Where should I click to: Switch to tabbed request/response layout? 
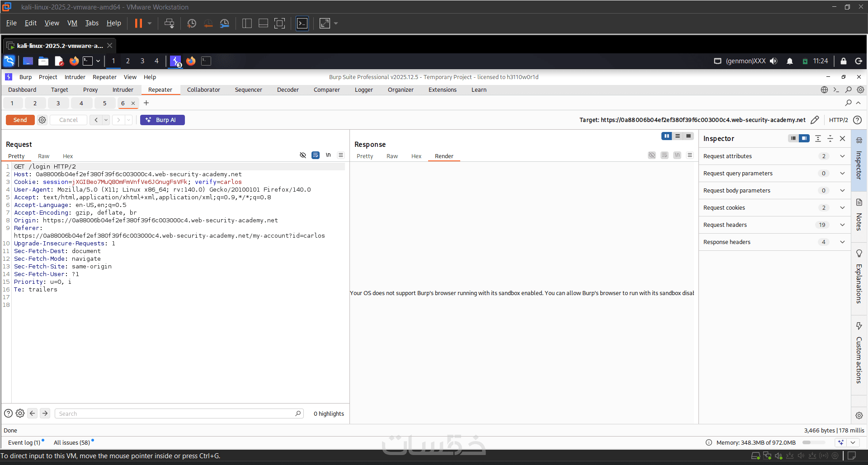pos(689,136)
